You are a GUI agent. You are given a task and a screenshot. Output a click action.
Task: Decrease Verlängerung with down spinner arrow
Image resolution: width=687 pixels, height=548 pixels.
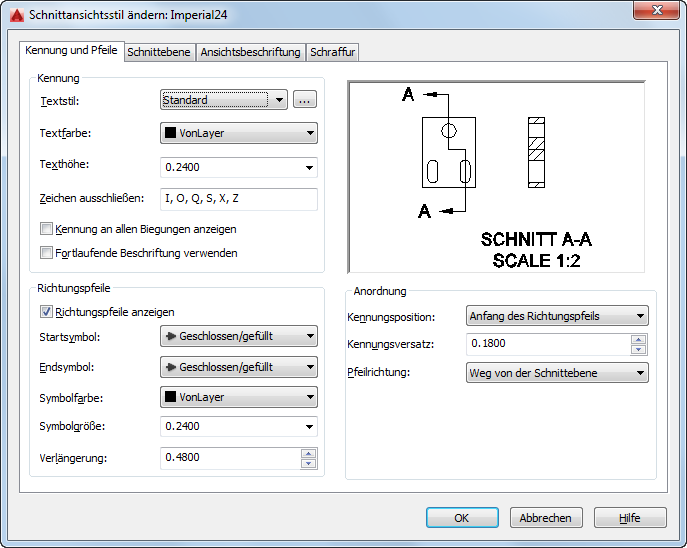click(309, 463)
